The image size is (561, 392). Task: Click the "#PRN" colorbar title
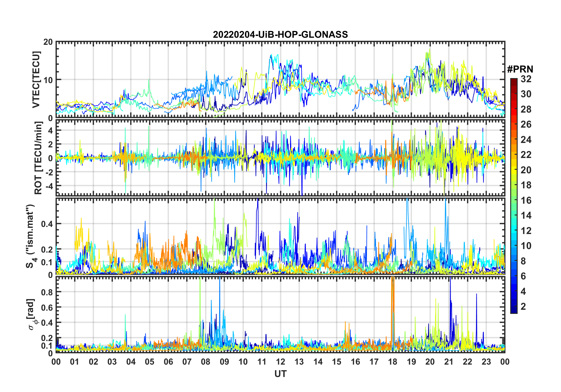tap(520, 69)
